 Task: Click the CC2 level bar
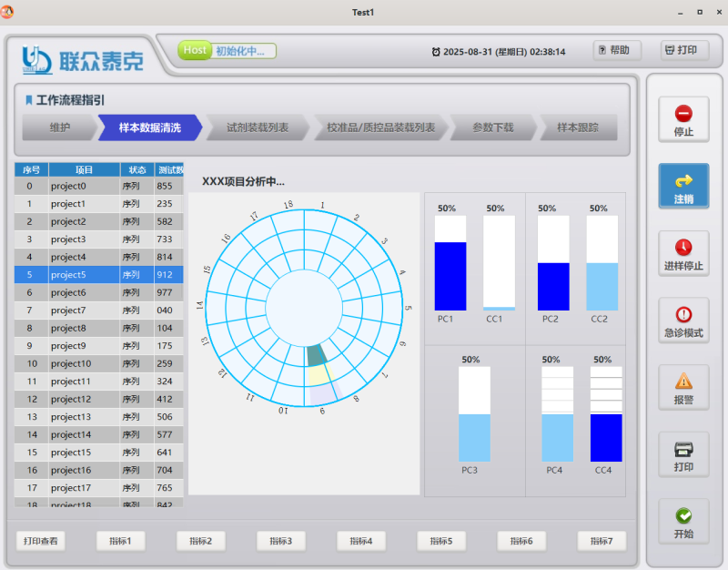(x=602, y=263)
